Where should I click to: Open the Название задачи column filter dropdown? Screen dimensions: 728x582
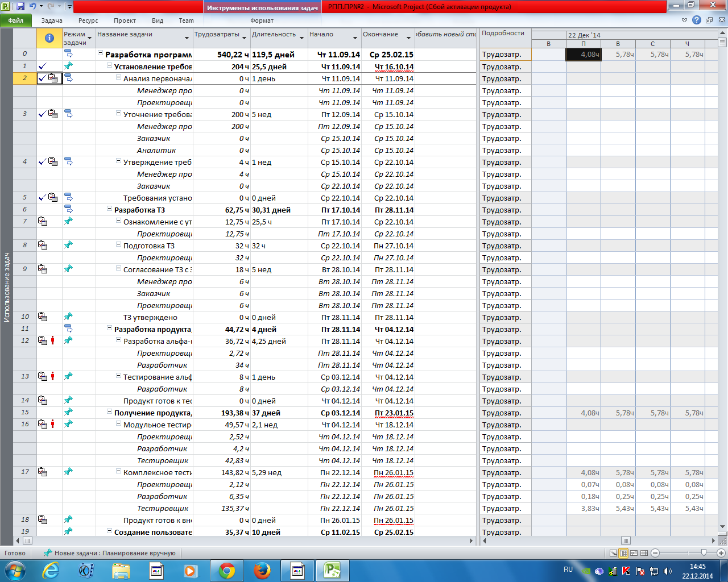187,38
